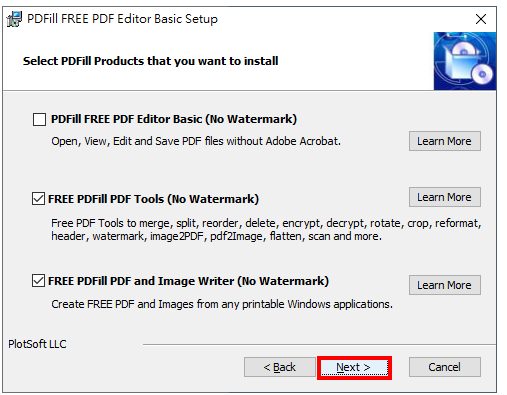This screenshot has width=507, height=395.
Task: Continue with the Next button
Action: pos(354,367)
